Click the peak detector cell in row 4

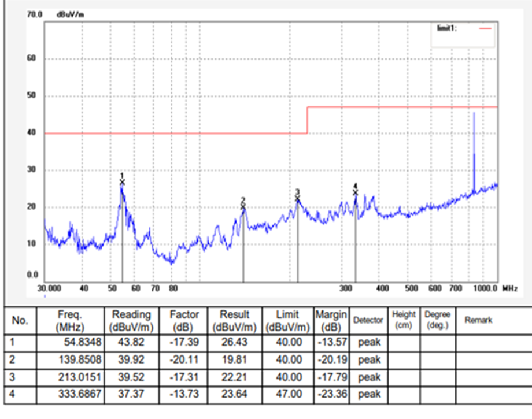(369, 395)
